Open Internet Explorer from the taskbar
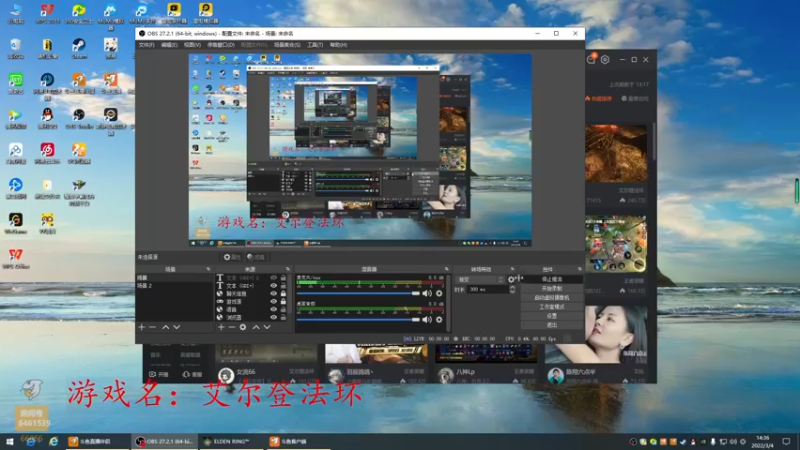The width and height of the screenshot is (800, 450). click(53, 441)
